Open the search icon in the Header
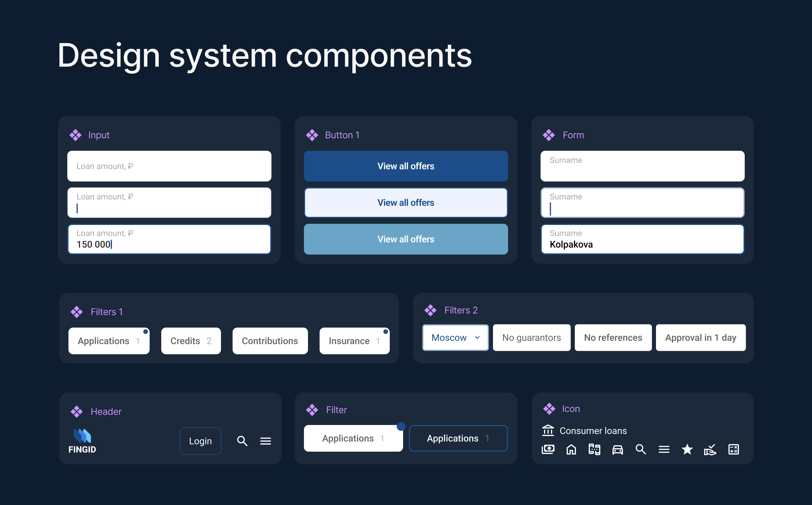The width and height of the screenshot is (812, 505). [x=242, y=441]
